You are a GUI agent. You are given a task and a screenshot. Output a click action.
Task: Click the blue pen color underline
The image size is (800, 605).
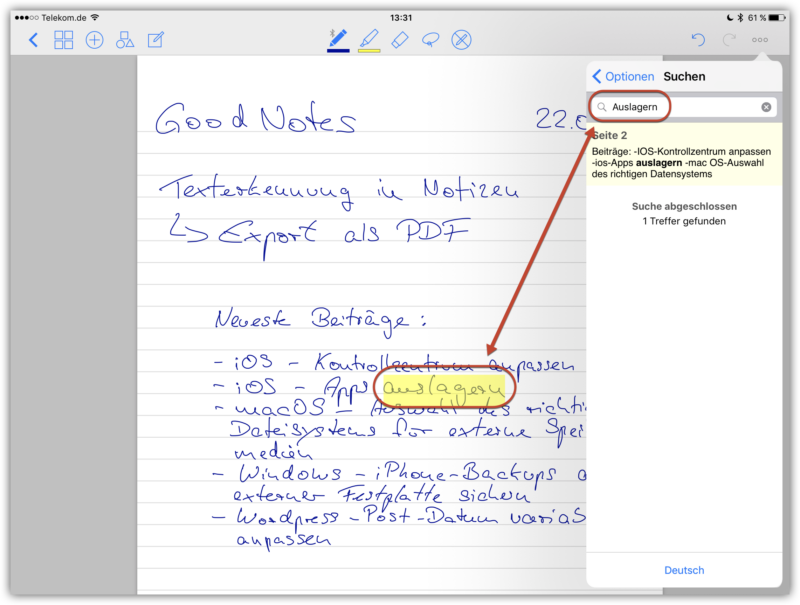coord(338,51)
